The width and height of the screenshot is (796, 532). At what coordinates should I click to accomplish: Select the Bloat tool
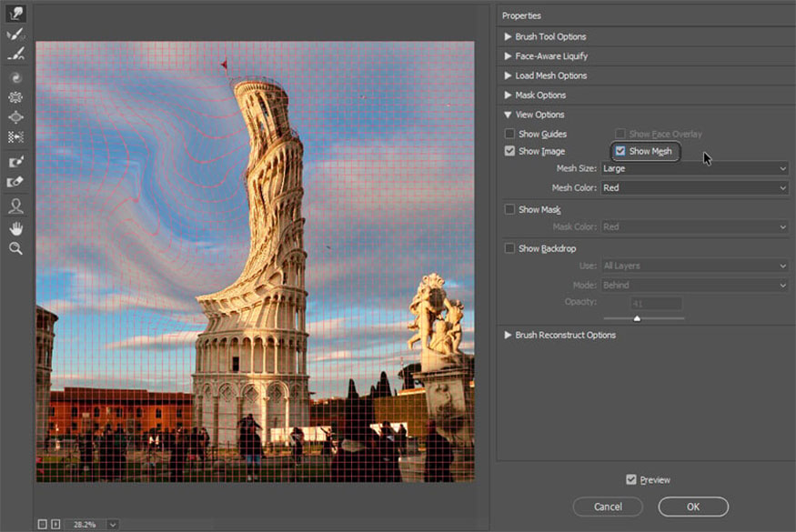click(15, 117)
